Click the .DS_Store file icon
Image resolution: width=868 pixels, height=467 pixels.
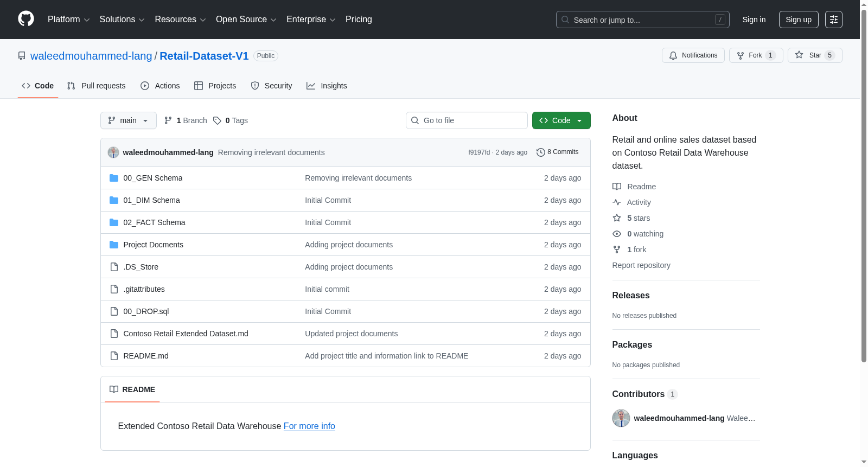(114, 267)
